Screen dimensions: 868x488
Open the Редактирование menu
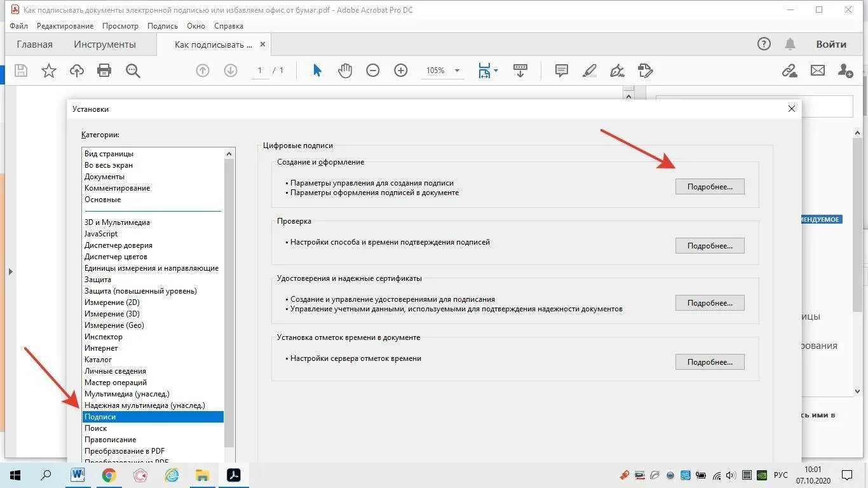[x=65, y=26]
